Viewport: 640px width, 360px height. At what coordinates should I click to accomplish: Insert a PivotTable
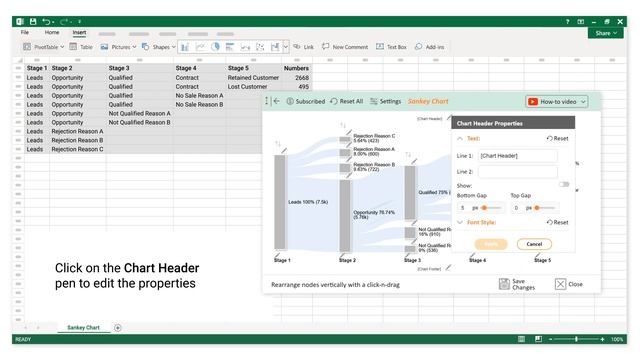point(43,47)
